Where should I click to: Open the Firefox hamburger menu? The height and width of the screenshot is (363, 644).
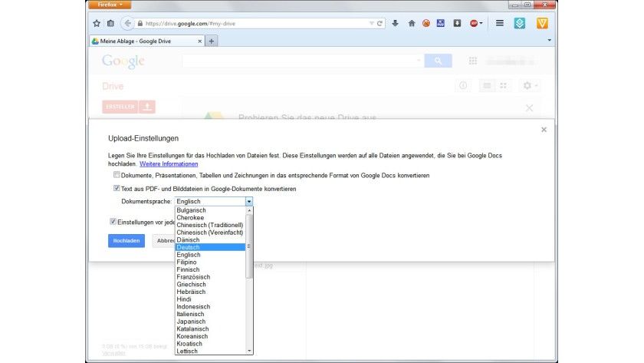[499, 24]
